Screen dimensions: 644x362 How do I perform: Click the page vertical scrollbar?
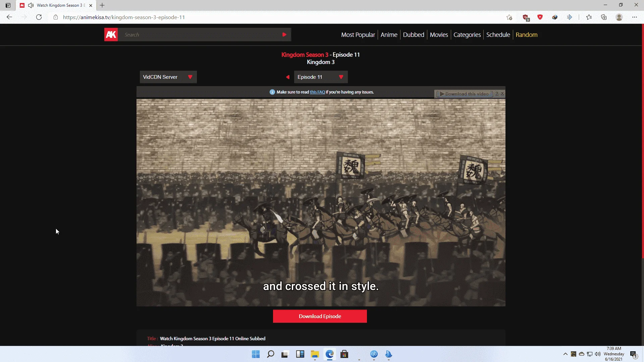point(643,141)
